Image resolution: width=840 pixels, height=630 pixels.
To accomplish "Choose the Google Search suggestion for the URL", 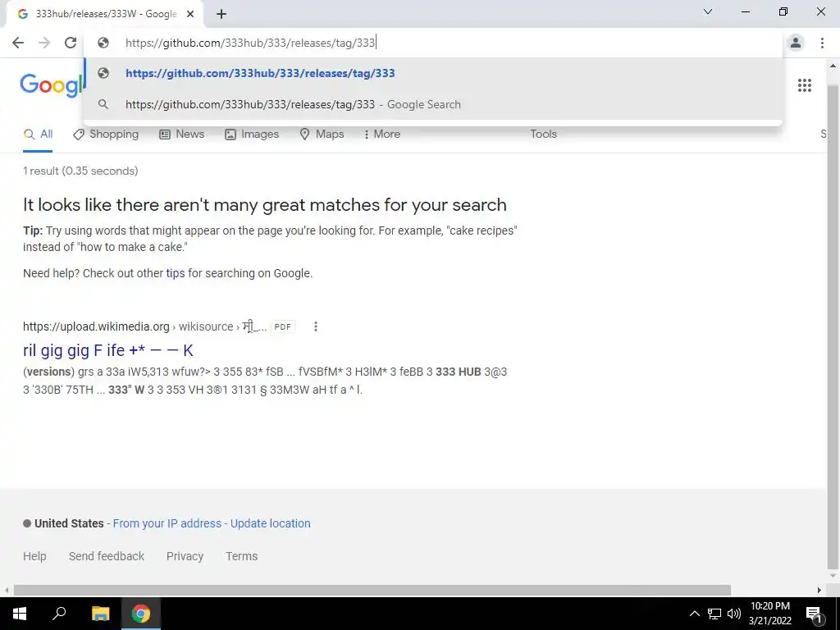I will (433, 104).
